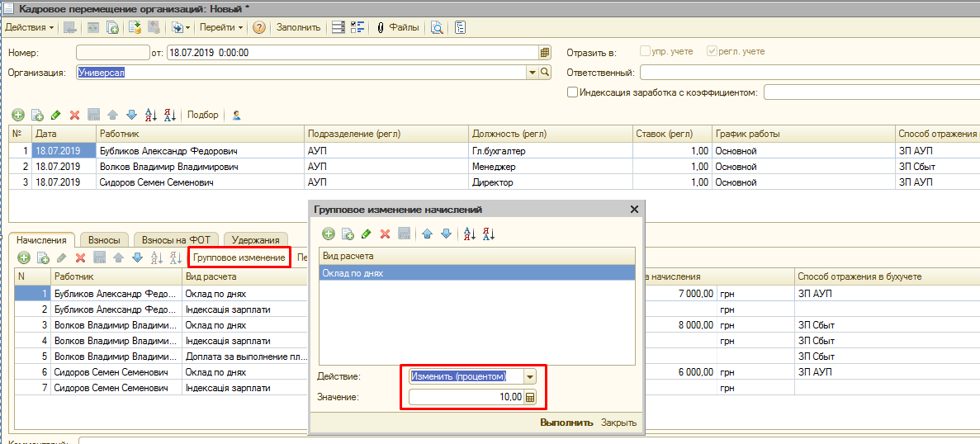Click copy row icon in Начисления toolbar
Image resolution: width=980 pixels, height=444 pixels.
click(42, 257)
